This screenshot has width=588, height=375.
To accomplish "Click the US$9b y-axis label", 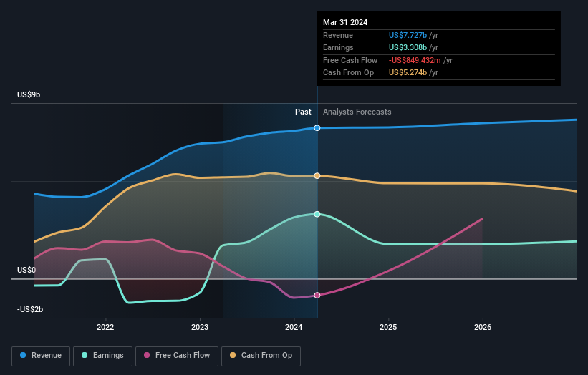I will click(29, 94).
